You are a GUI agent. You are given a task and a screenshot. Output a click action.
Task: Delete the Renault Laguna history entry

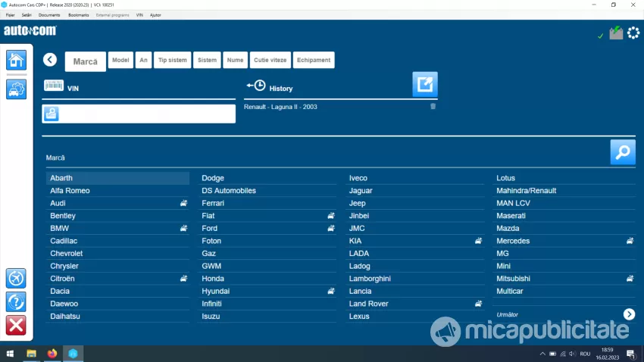433,107
